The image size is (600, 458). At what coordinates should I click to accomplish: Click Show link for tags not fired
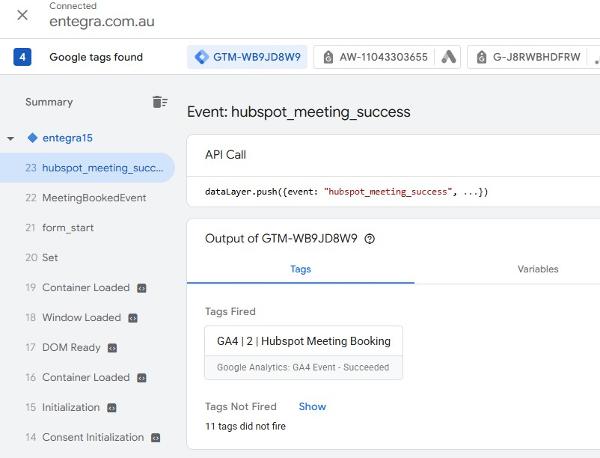pos(312,407)
